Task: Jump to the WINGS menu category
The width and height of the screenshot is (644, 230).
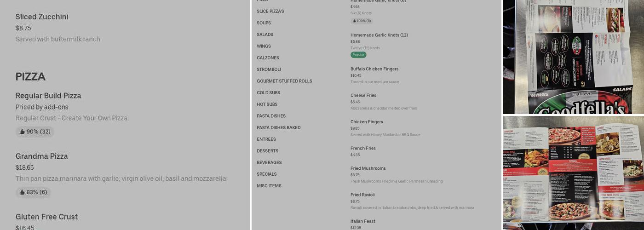Action: [264, 46]
